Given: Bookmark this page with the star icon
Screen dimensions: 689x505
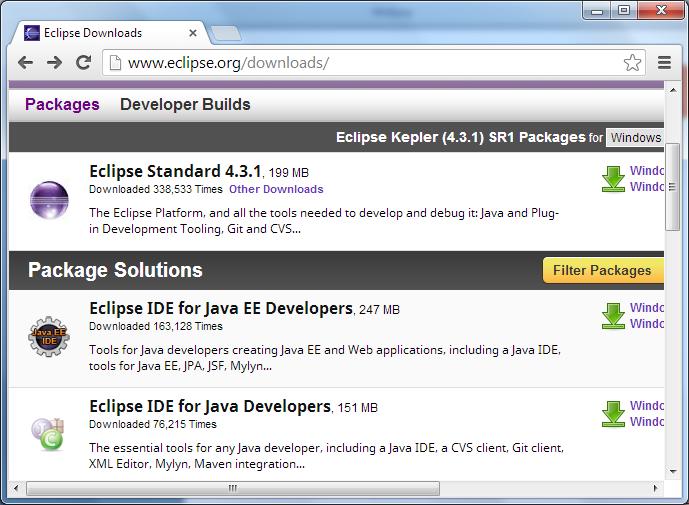Looking at the screenshot, I should (x=632, y=62).
